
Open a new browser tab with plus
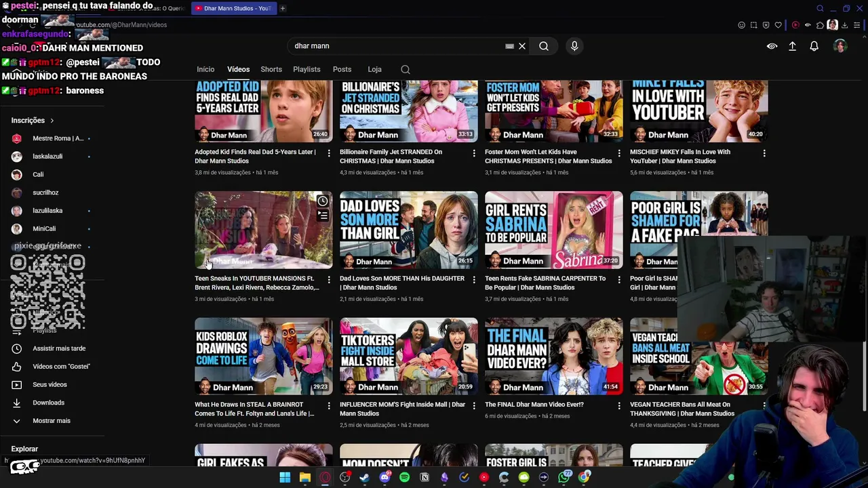(283, 8)
